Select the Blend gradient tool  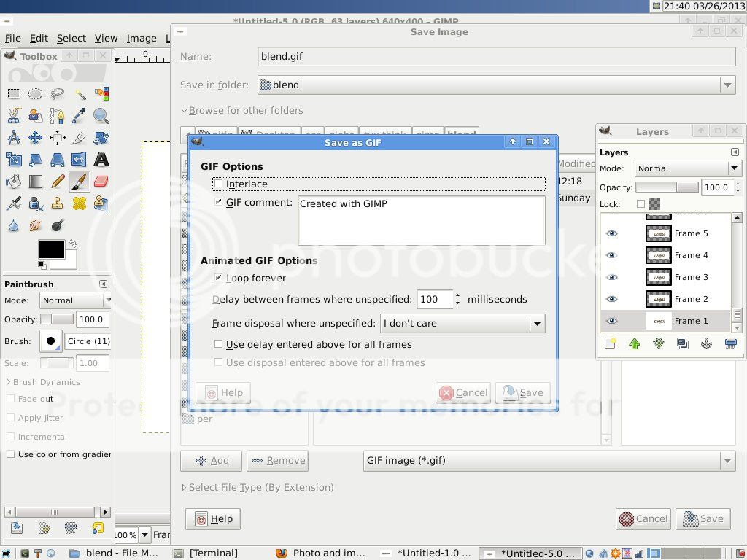[35, 182]
